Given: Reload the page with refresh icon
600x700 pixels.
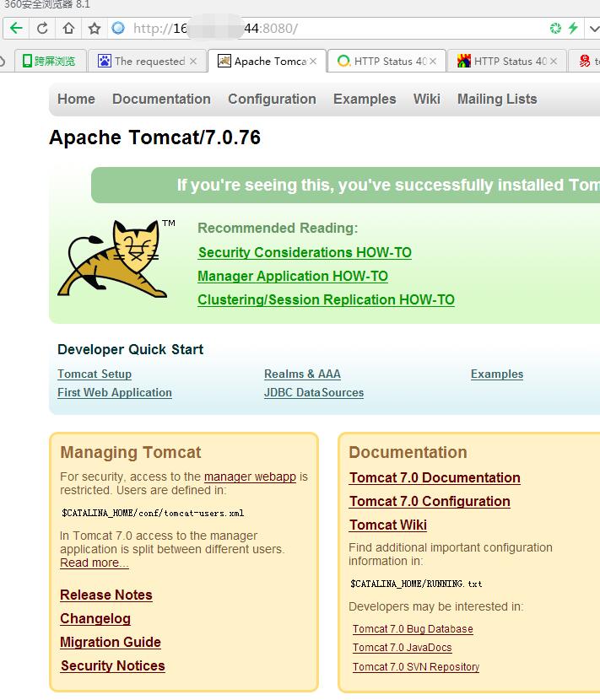Looking at the screenshot, I should (x=42, y=29).
